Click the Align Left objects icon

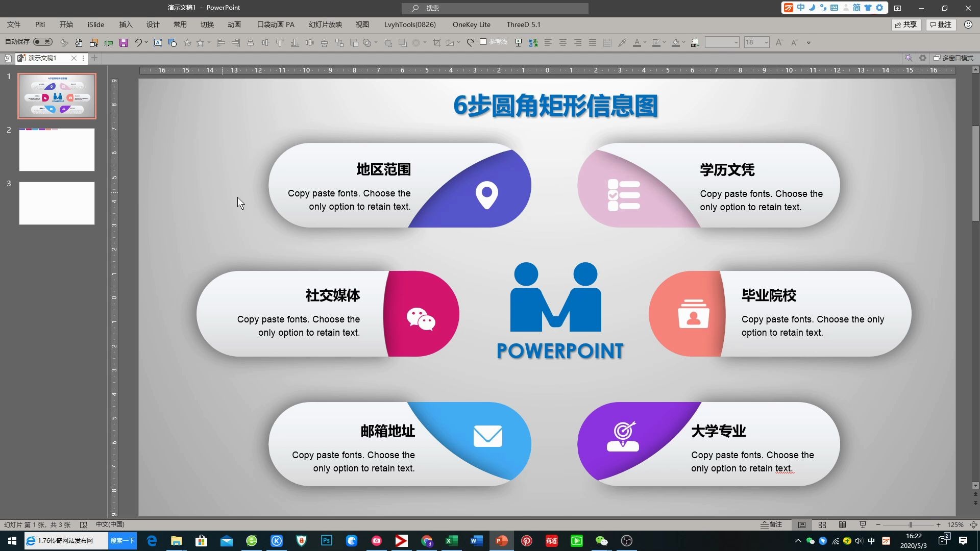pos(221,43)
